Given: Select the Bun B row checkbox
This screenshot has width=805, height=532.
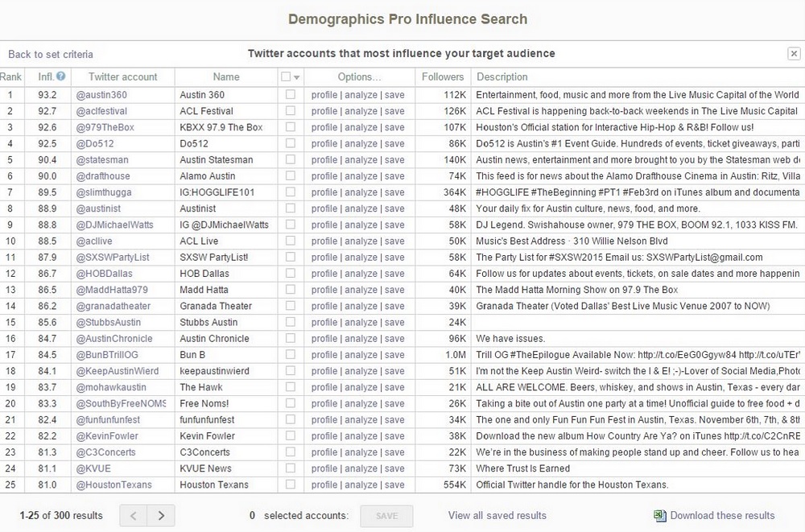Looking at the screenshot, I should click(291, 355).
